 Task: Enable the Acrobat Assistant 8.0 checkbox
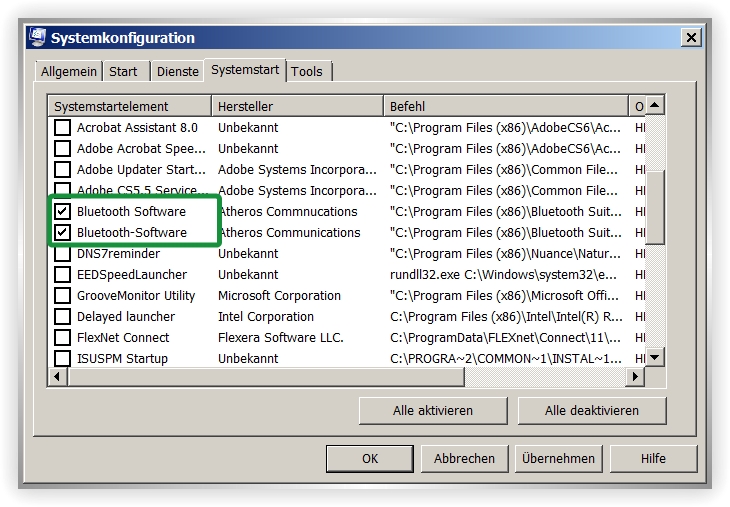point(63,128)
